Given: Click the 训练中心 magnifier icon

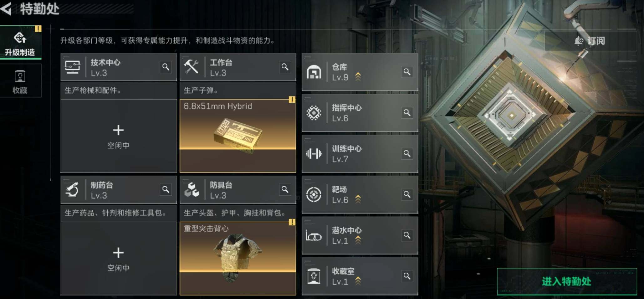Looking at the screenshot, I should [x=407, y=153].
